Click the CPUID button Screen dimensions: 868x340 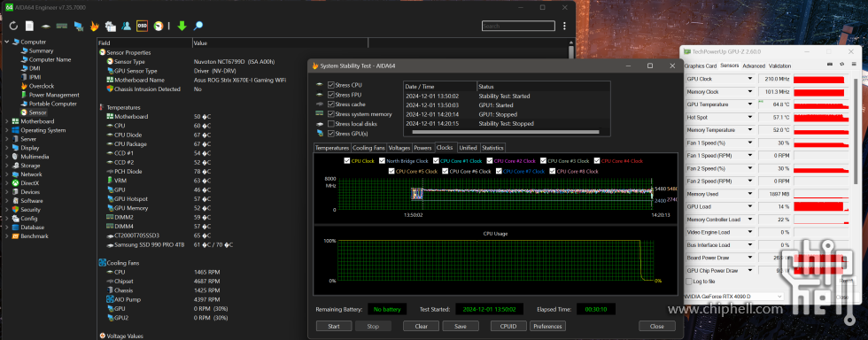coord(508,326)
